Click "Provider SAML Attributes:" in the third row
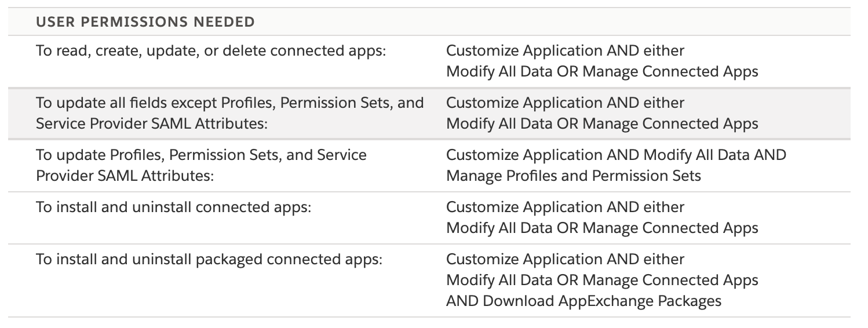 point(125,176)
